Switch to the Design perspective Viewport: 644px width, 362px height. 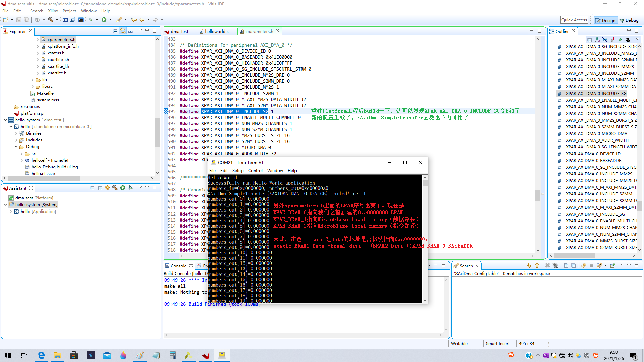(605, 20)
